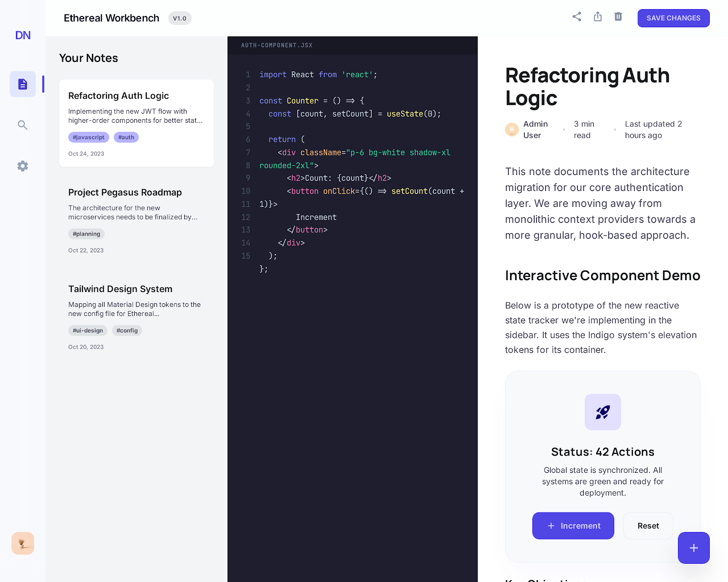
Task: Click the waving hand helper icon
Action: 22,543
